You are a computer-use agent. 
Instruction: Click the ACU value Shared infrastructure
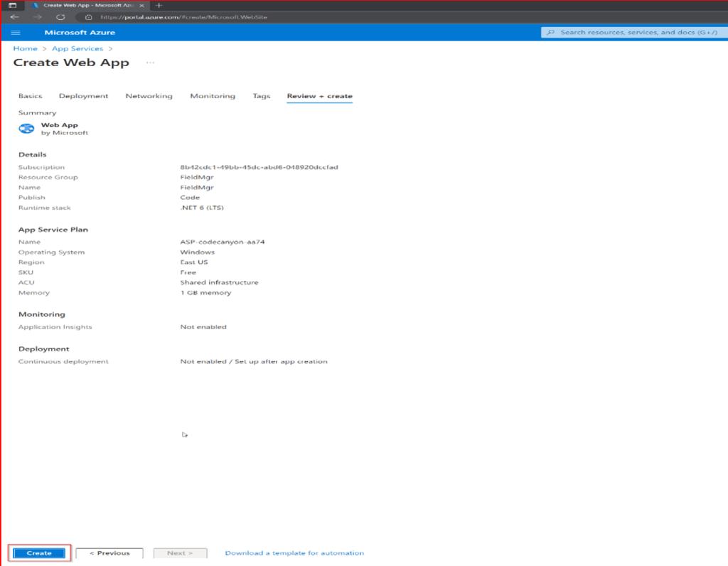click(219, 282)
